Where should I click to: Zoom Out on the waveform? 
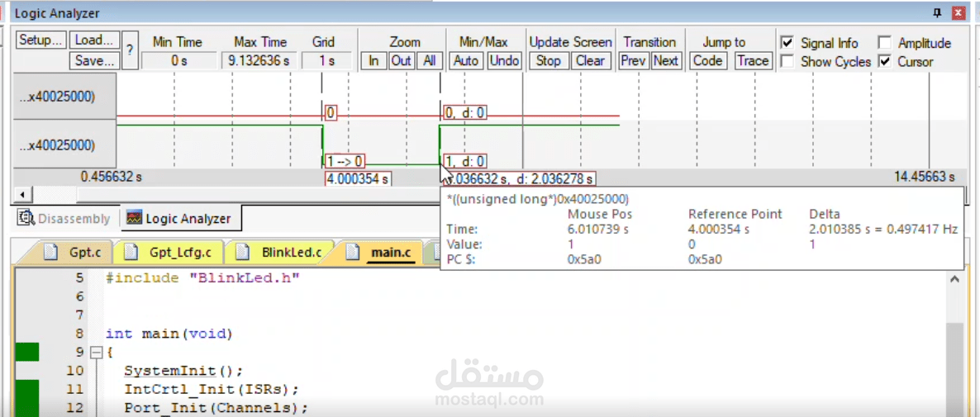(x=402, y=60)
